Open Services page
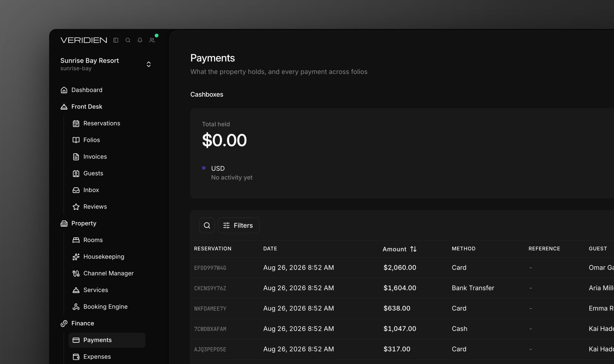Image resolution: width=614 pixels, height=364 pixels. (96, 290)
